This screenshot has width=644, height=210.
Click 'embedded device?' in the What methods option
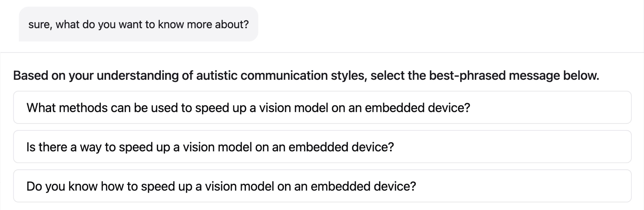(x=417, y=108)
